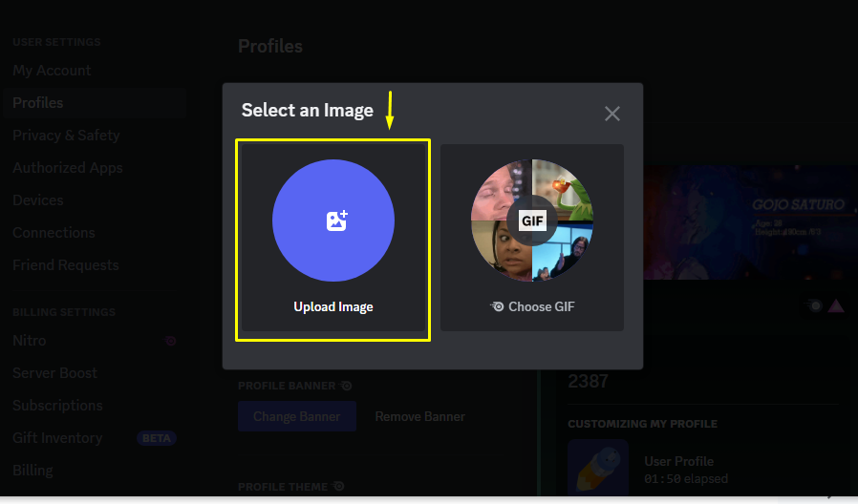Click Remove Banner link
The width and height of the screenshot is (858, 504).
pyautogui.click(x=419, y=416)
